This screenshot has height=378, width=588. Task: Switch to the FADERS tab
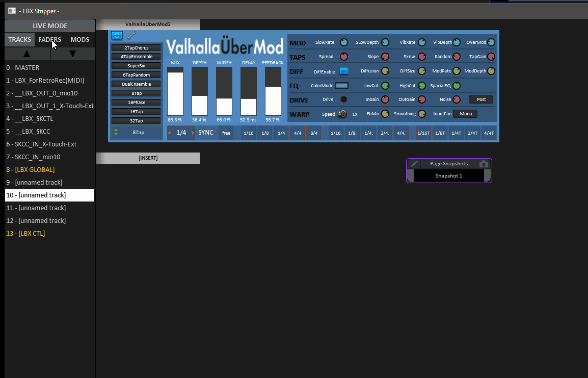tap(49, 40)
